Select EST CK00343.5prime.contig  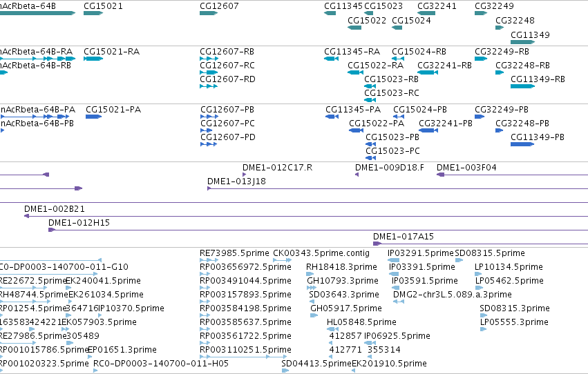(x=283, y=260)
